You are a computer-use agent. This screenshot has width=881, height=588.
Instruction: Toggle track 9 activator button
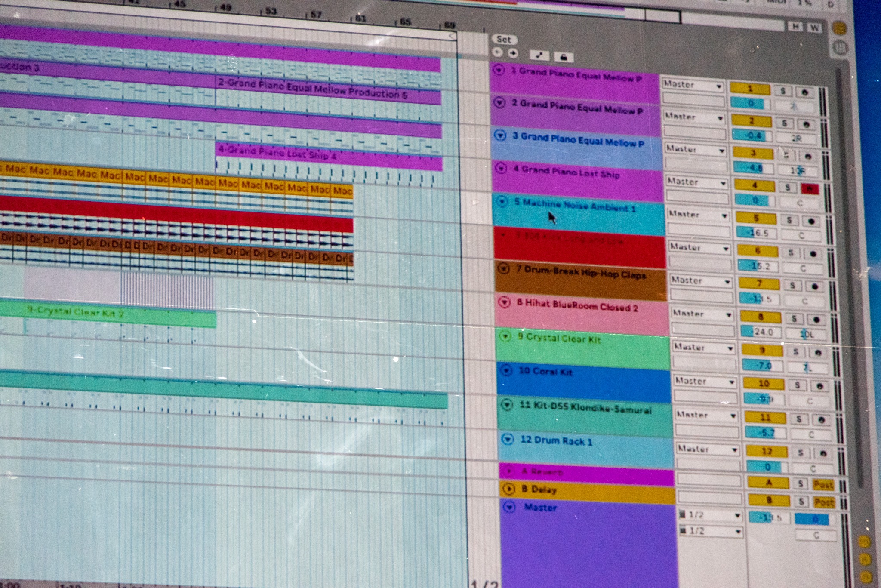pos(763,350)
